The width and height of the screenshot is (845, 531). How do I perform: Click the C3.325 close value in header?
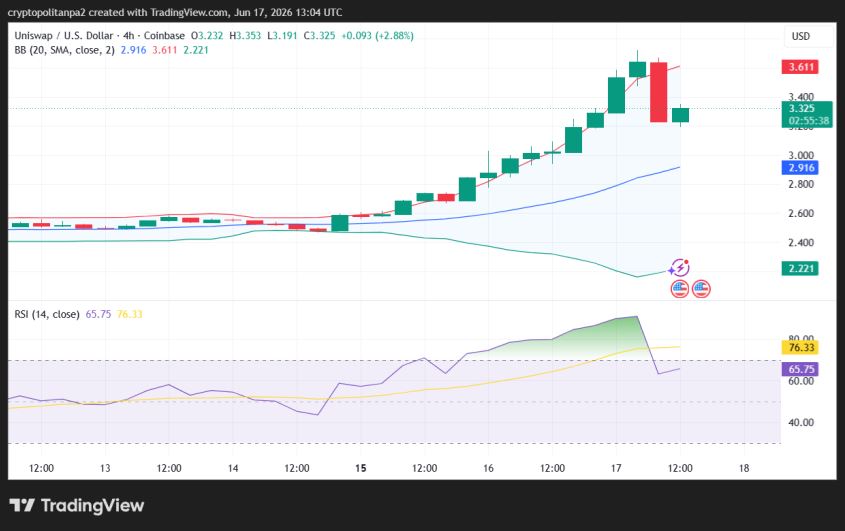(x=319, y=36)
